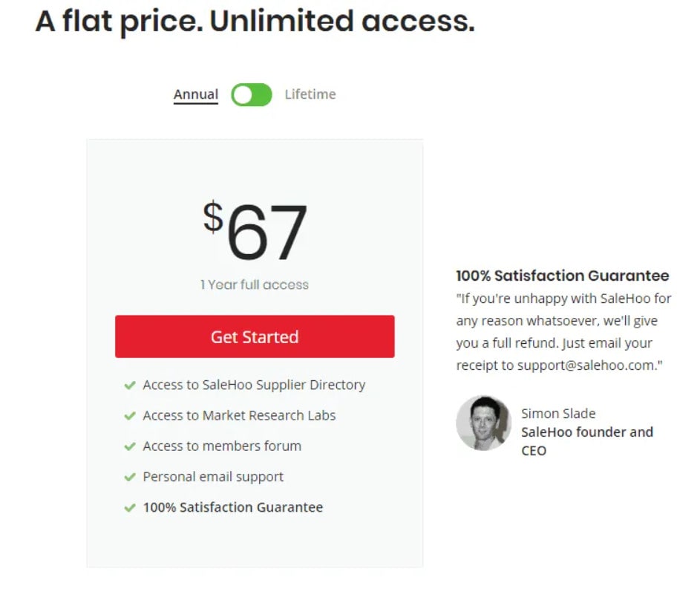700x589 pixels.
Task: Click checkmark beside members forum
Action: (x=130, y=446)
